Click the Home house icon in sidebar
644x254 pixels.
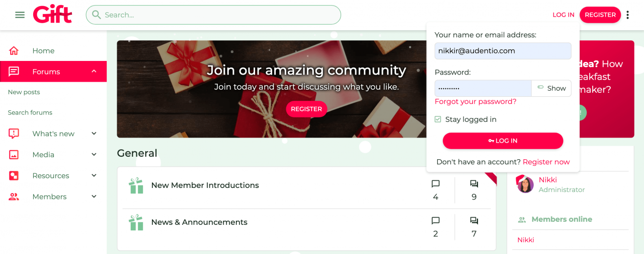14,51
